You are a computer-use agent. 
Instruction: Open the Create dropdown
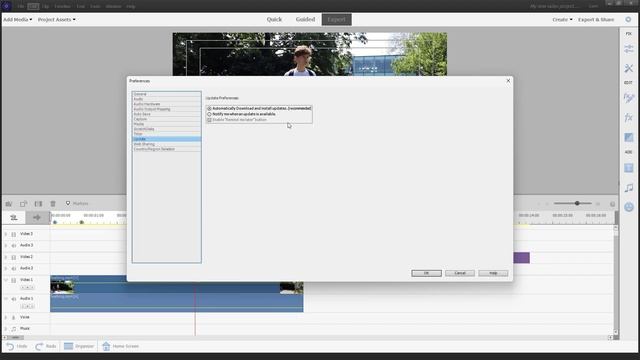(562, 20)
